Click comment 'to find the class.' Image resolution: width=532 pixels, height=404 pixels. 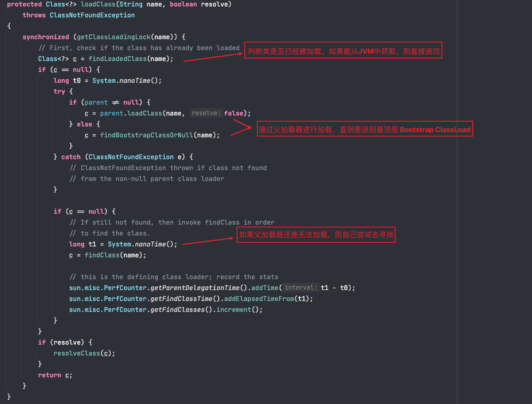110,234
